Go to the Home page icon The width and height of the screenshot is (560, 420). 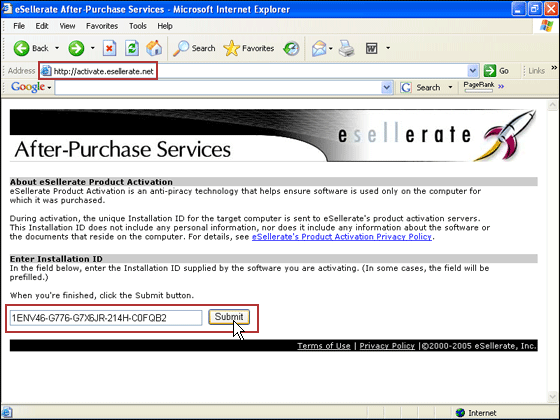154,48
